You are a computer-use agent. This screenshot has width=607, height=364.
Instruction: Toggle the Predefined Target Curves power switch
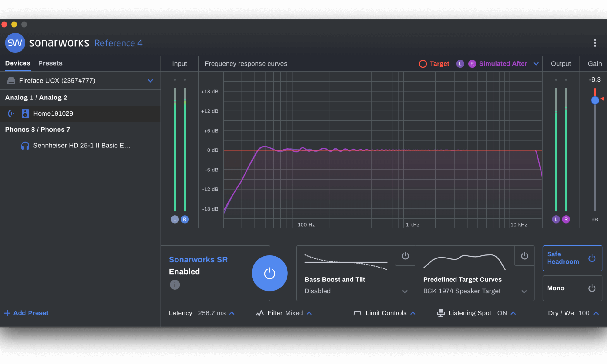[524, 256]
